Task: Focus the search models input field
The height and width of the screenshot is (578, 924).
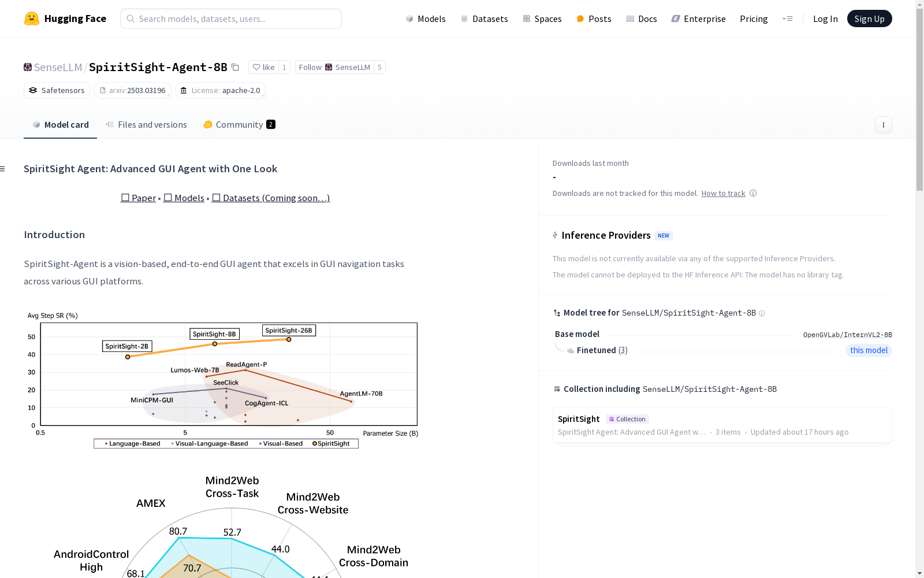Action: [x=231, y=18]
